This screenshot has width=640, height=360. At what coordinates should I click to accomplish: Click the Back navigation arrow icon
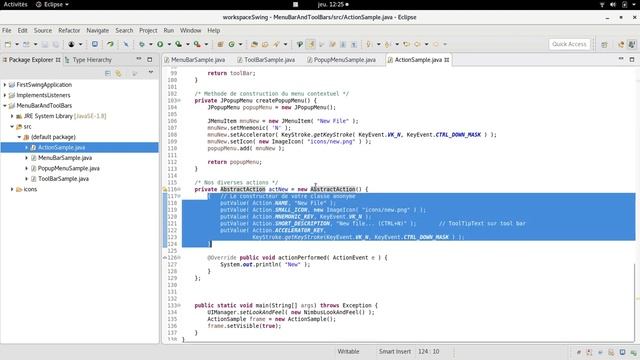[418, 44]
